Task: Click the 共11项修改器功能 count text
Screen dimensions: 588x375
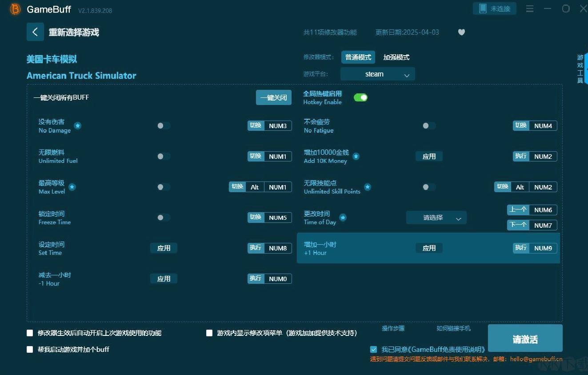Action: [x=330, y=32]
